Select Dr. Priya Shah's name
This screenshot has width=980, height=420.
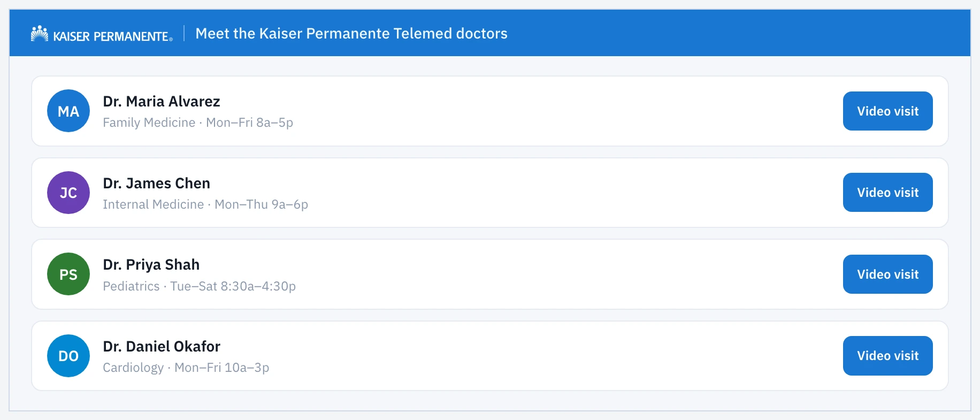151,265
